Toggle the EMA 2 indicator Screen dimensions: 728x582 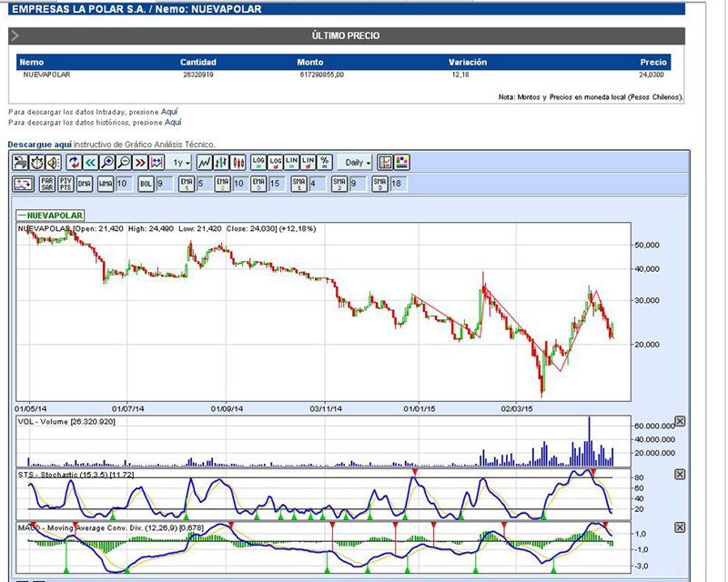tap(223, 185)
